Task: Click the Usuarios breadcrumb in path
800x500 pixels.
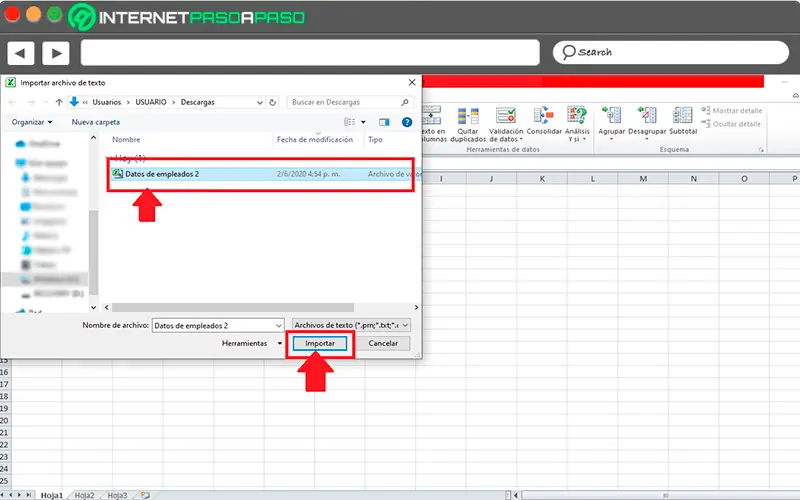Action: click(x=107, y=103)
